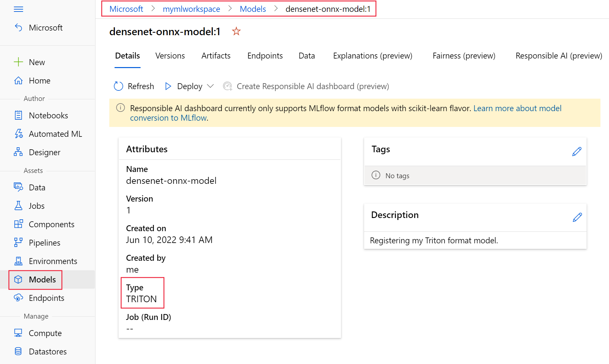Open Home via the house icon
Viewport: 609px width, 364px height.
point(18,81)
